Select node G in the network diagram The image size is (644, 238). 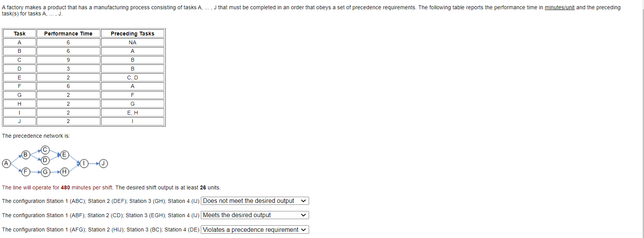pyautogui.click(x=45, y=172)
